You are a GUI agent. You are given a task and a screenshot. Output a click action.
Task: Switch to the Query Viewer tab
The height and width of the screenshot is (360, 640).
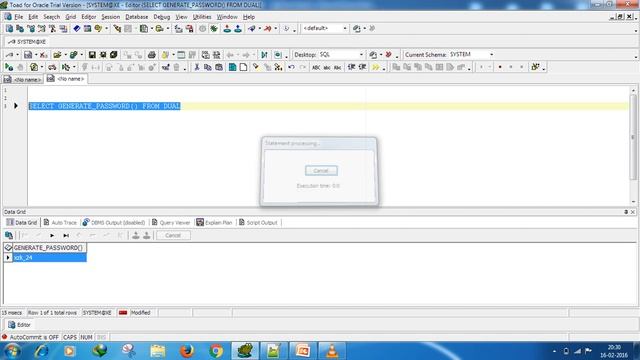[x=171, y=222]
